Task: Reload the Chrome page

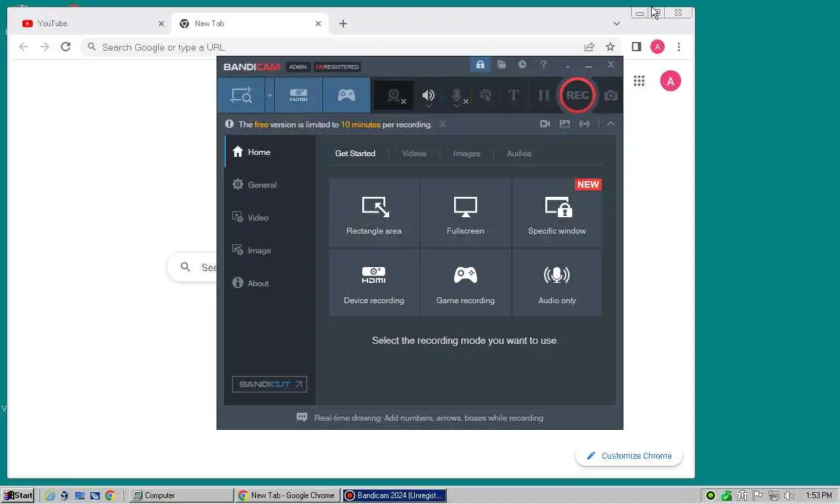Action: coord(66,47)
